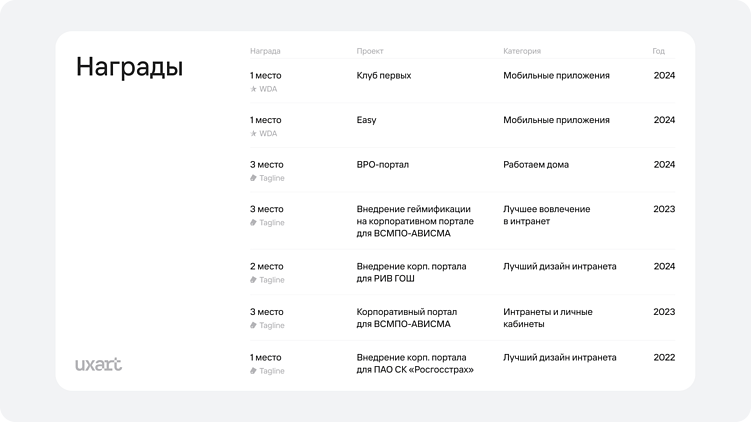The width and height of the screenshot is (751, 422).
Task: Select the ВРО-портал project
Action: click(383, 164)
